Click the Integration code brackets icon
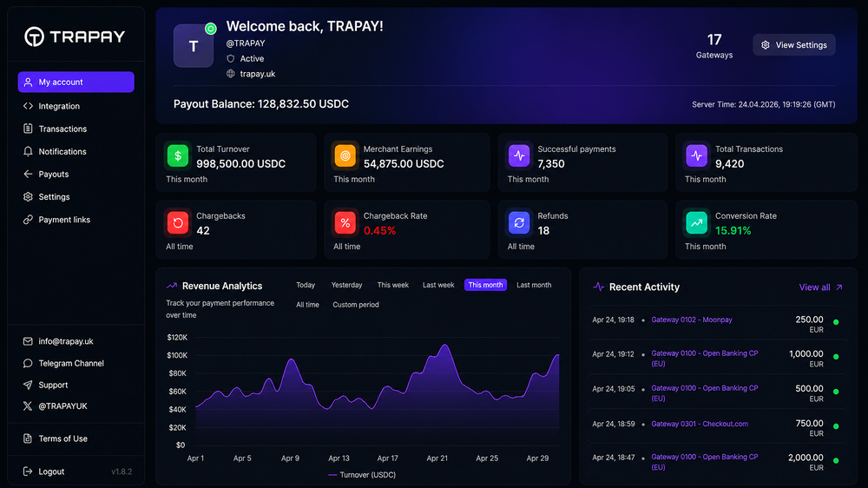Screen dimensions: 868x488 (28, 106)
